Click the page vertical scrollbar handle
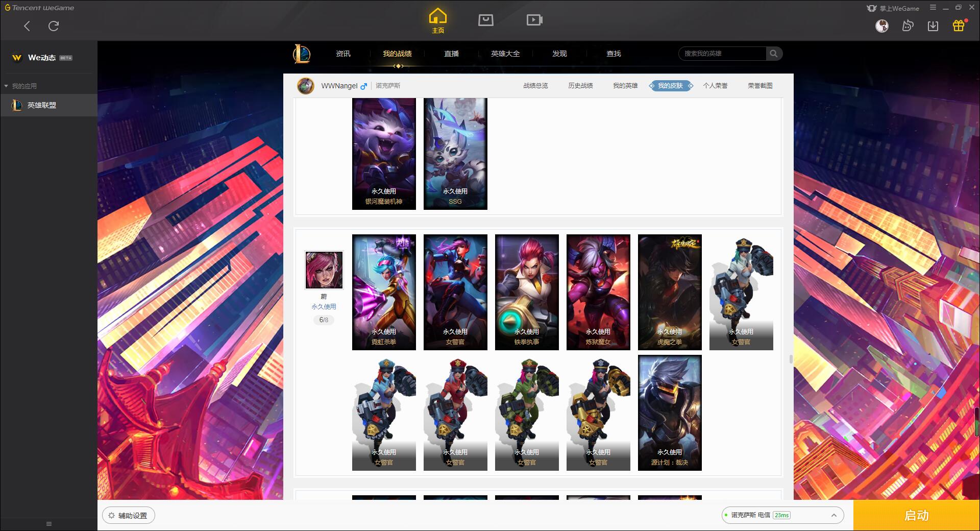The height and width of the screenshot is (531, 980). click(x=791, y=359)
